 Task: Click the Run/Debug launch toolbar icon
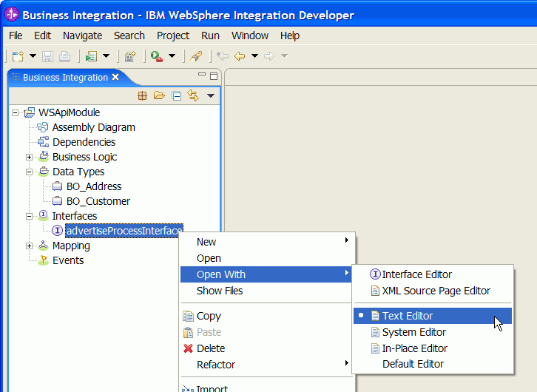157,56
